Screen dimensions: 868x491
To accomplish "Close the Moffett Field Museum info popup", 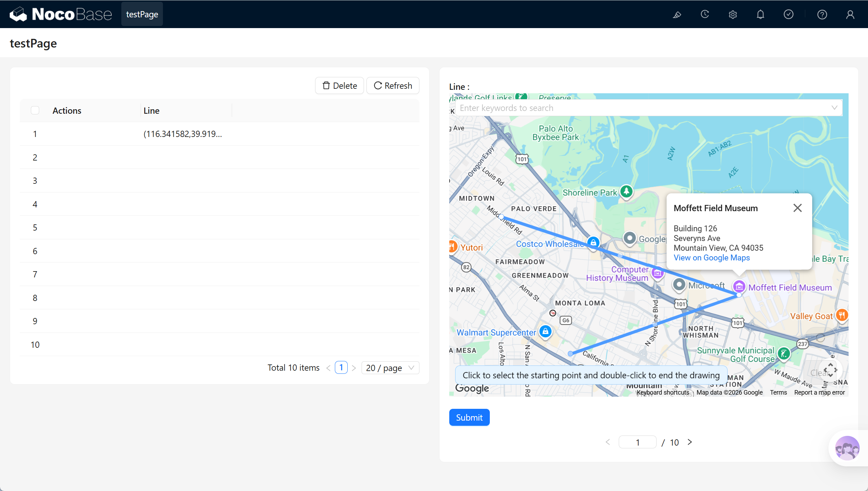I will click(797, 208).
